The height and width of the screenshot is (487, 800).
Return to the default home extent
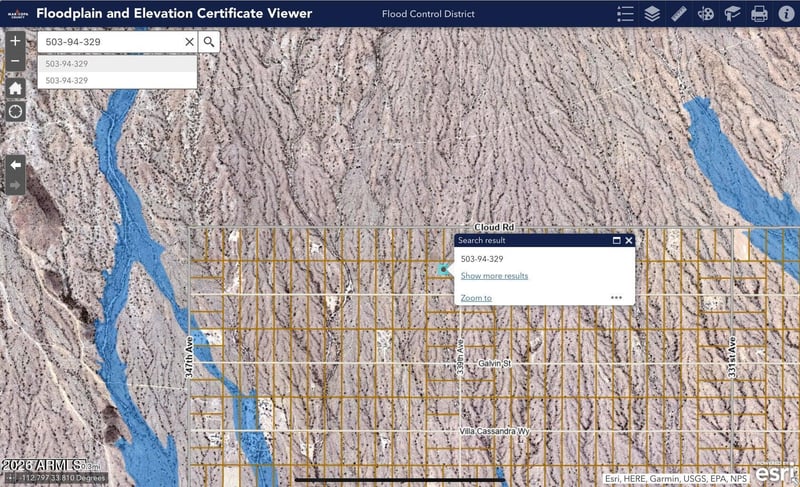point(15,88)
